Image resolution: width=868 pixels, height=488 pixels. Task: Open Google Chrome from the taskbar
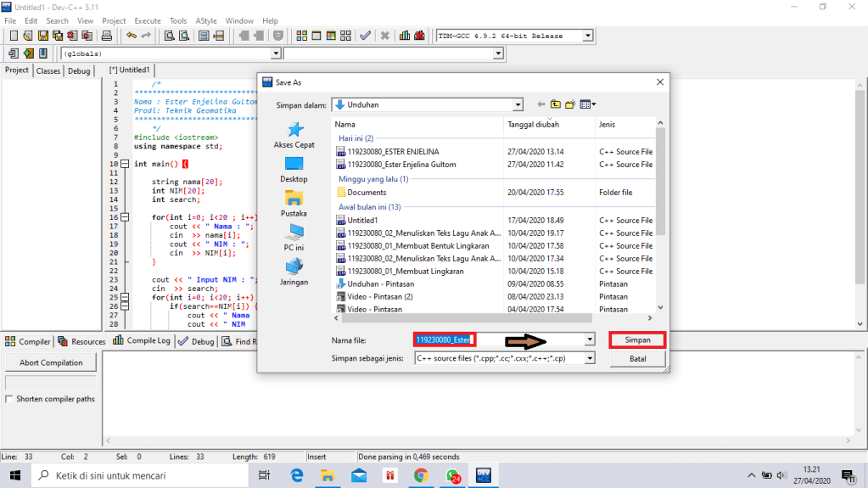420,475
